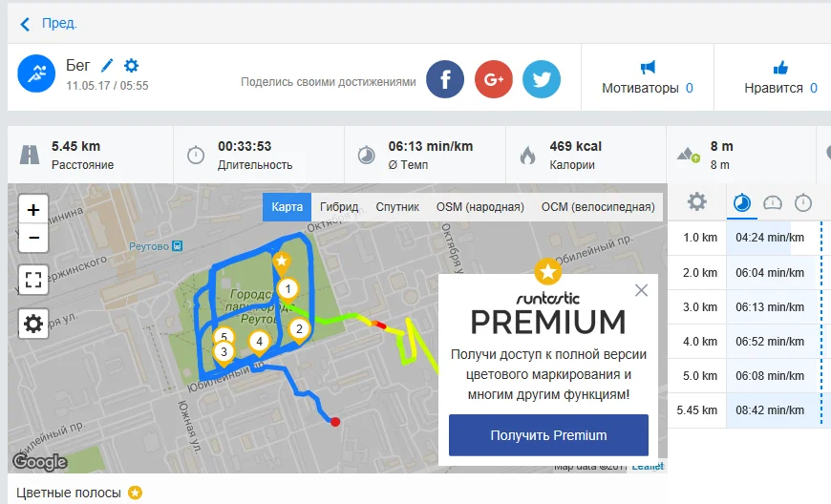Select the speed gauge splits tab
Viewport: 831px width, 504px height.
[772, 202]
